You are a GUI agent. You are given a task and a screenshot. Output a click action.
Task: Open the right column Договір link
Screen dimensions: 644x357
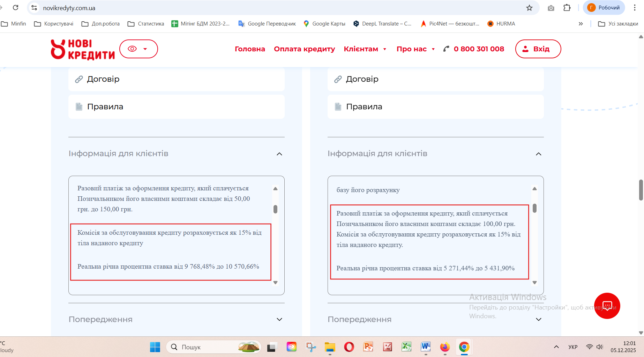tap(435, 79)
